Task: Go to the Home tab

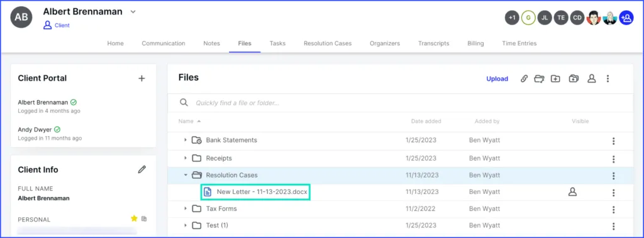Action: point(116,43)
